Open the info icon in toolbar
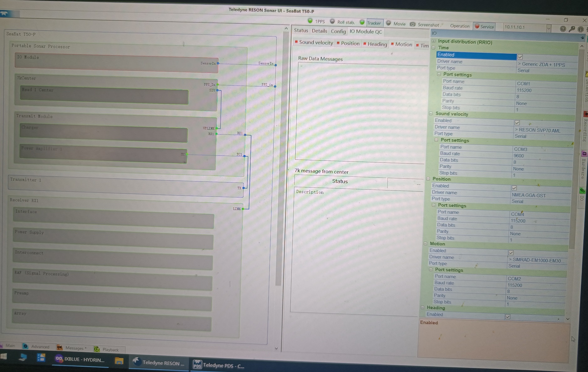The width and height of the screenshot is (588, 372). (580, 29)
